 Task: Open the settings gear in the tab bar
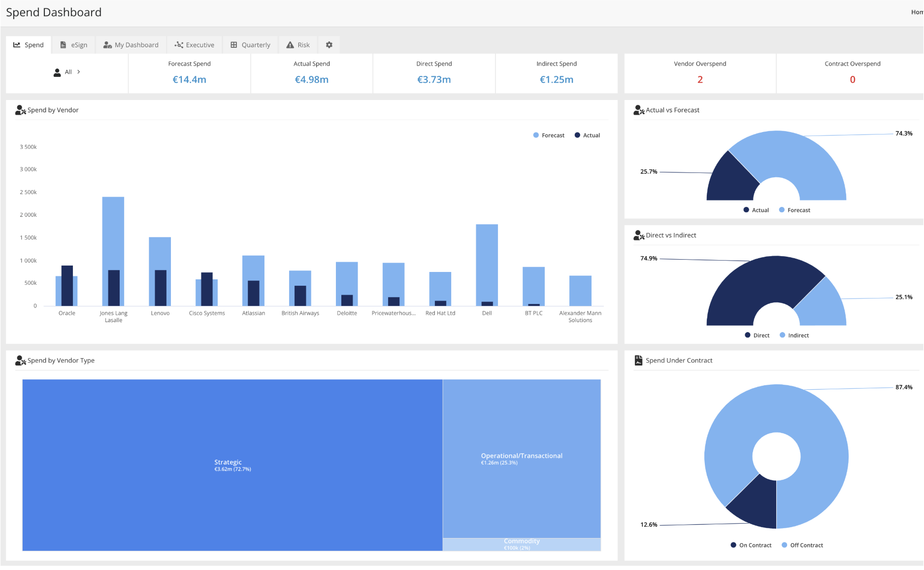click(x=329, y=45)
